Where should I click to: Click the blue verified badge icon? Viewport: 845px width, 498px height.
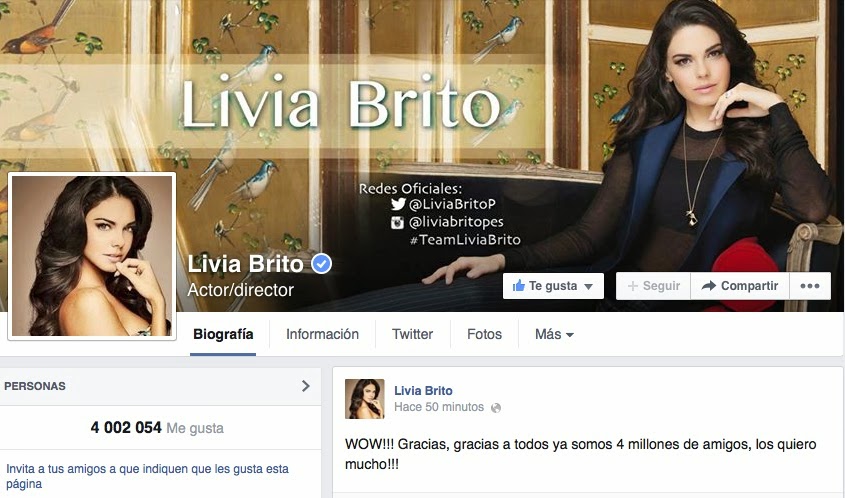pos(321,264)
